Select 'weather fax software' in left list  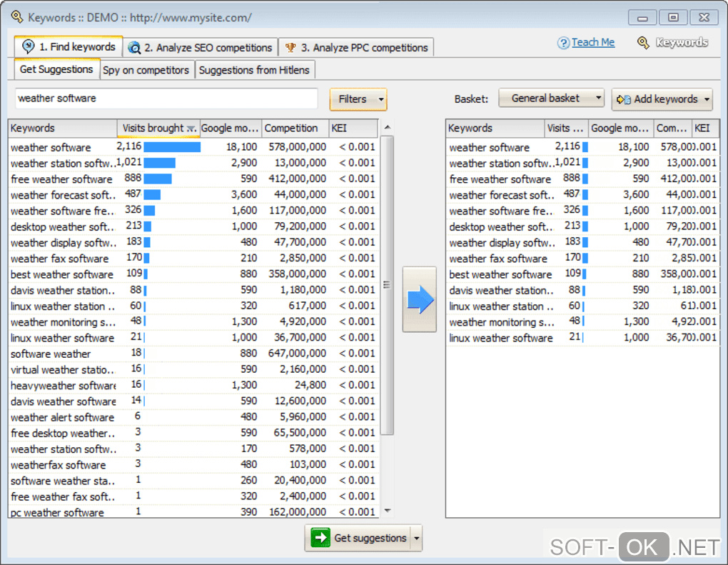(x=193, y=259)
